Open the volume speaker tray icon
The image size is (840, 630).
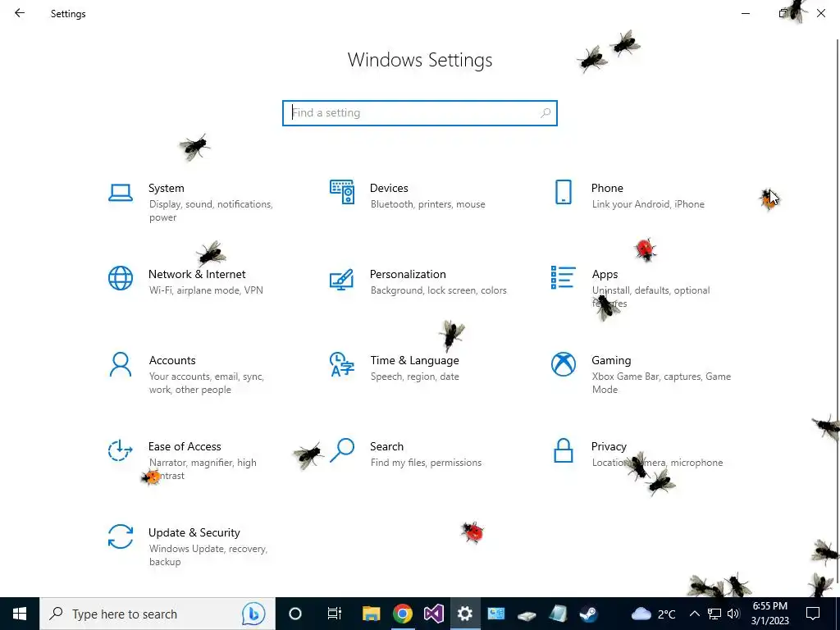pyautogui.click(x=733, y=614)
